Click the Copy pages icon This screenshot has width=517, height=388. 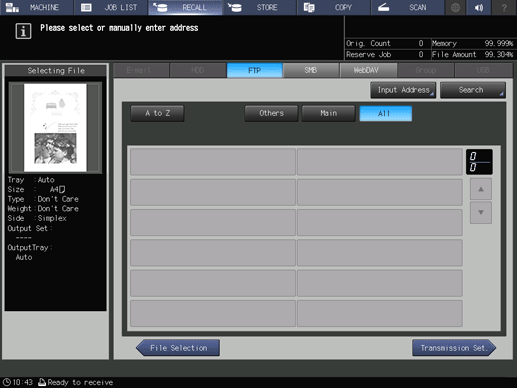tap(309, 7)
